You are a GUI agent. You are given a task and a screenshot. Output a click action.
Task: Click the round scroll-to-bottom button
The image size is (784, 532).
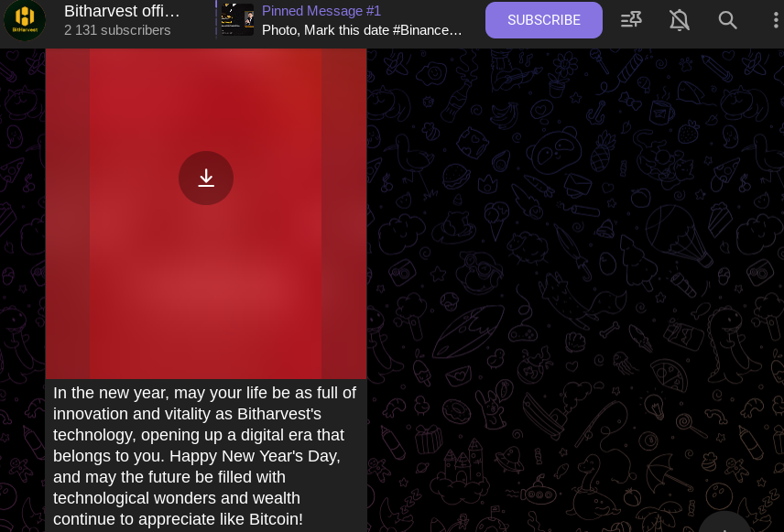pyautogui.click(x=724, y=525)
